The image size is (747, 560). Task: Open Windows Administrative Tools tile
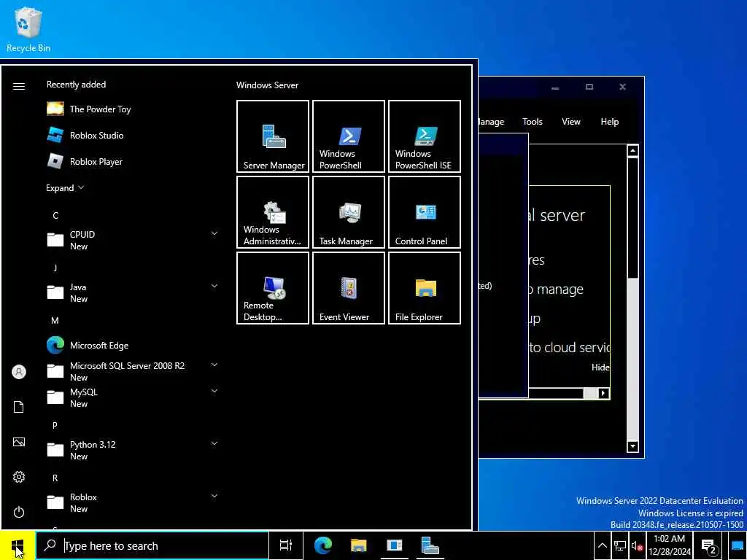click(273, 212)
